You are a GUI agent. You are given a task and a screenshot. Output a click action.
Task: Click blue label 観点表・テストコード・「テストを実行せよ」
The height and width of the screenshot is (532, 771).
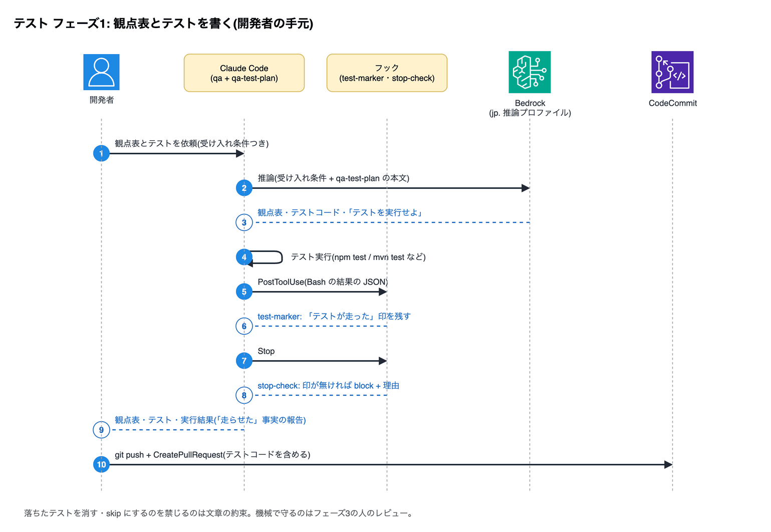click(x=341, y=213)
